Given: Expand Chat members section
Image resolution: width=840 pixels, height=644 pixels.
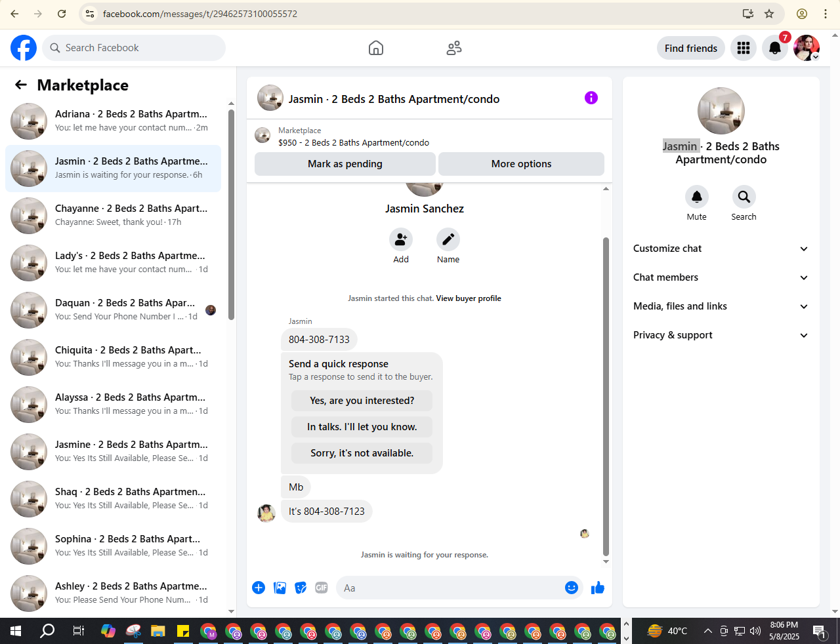Looking at the screenshot, I should 721,277.
